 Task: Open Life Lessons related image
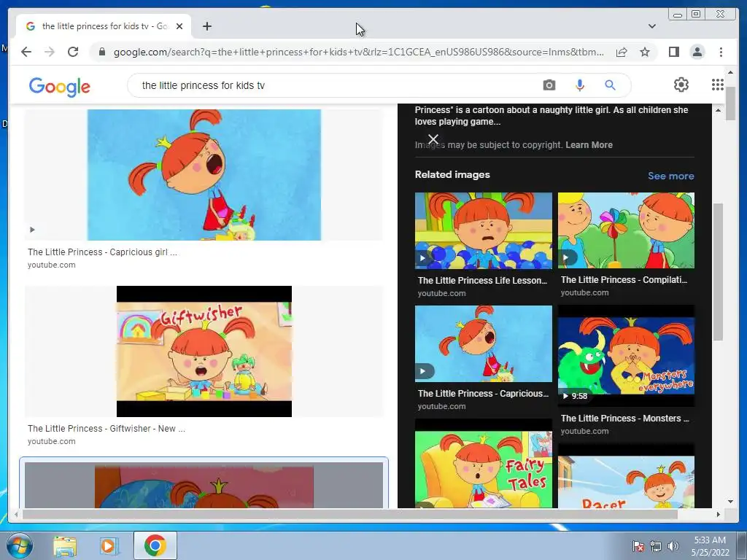pyautogui.click(x=483, y=230)
